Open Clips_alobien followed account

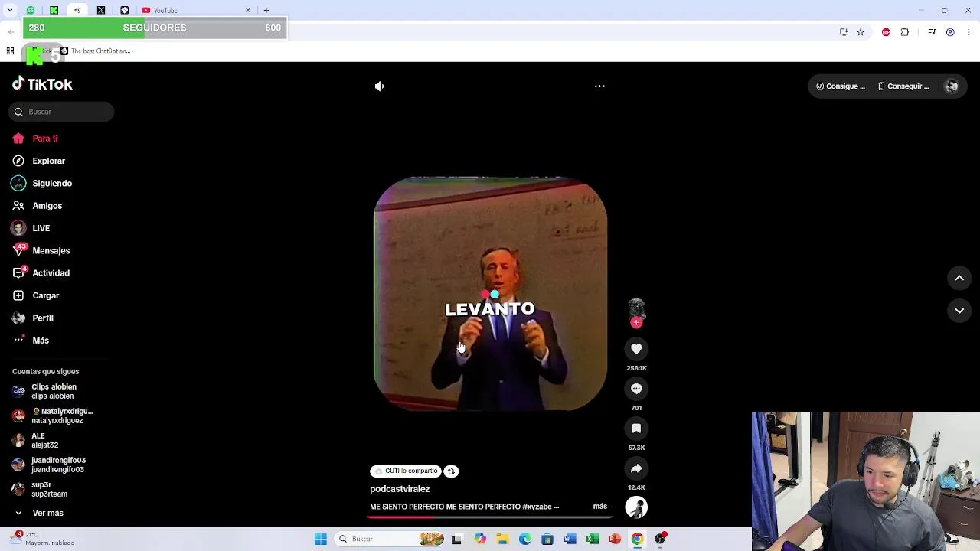click(x=44, y=391)
